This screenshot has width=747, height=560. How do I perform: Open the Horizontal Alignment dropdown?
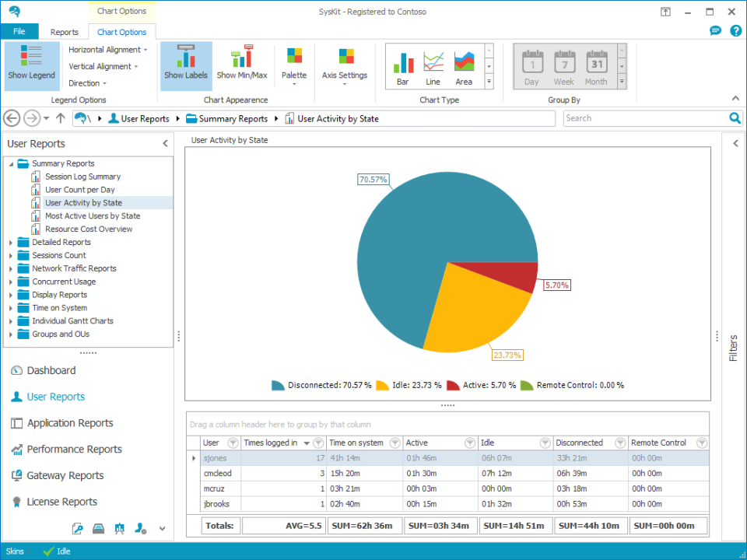[x=107, y=50]
